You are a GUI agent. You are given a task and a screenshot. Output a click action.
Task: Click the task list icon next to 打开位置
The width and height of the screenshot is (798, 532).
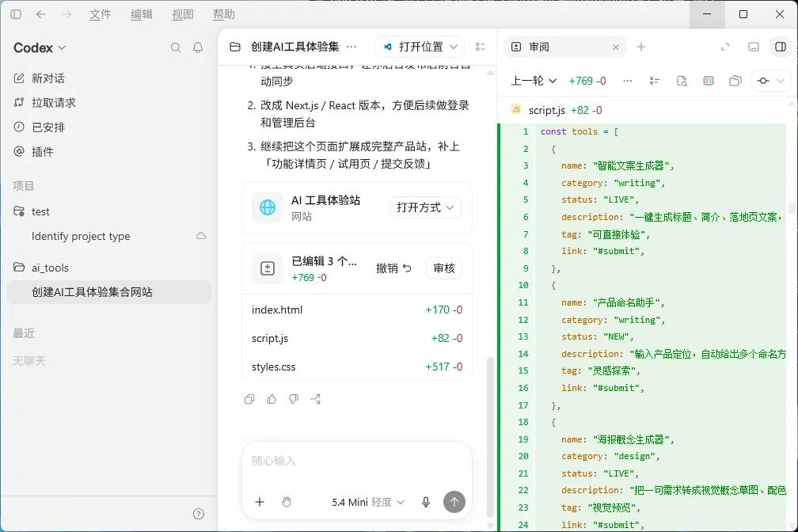click(481, 47)
